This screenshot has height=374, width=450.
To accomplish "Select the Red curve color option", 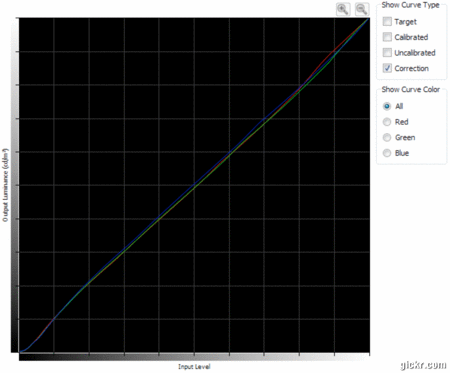I will (x=387, y=122).
